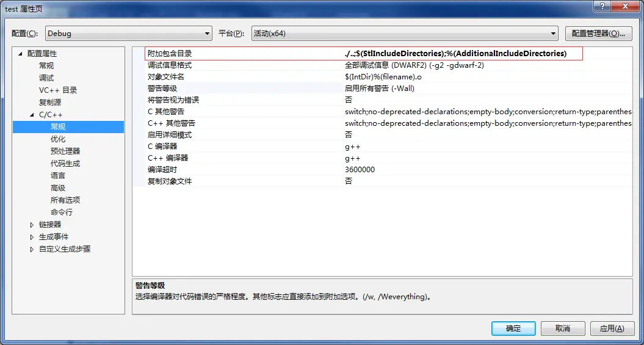This screenshot has height=345, width=644.
Task: Select the 全部调试信息 (DWARF2) value
Action: point(414,65)
